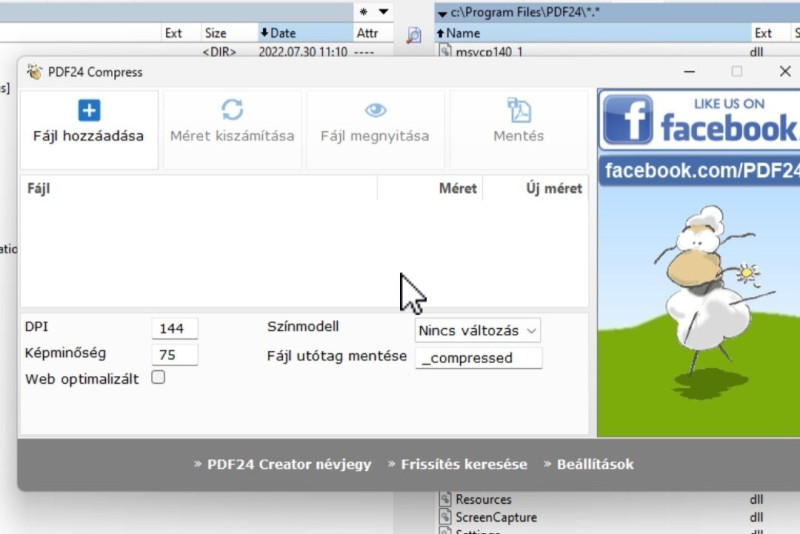Open the Színmodell dropdown
This screenshot has width=800, height=534.
478,330
